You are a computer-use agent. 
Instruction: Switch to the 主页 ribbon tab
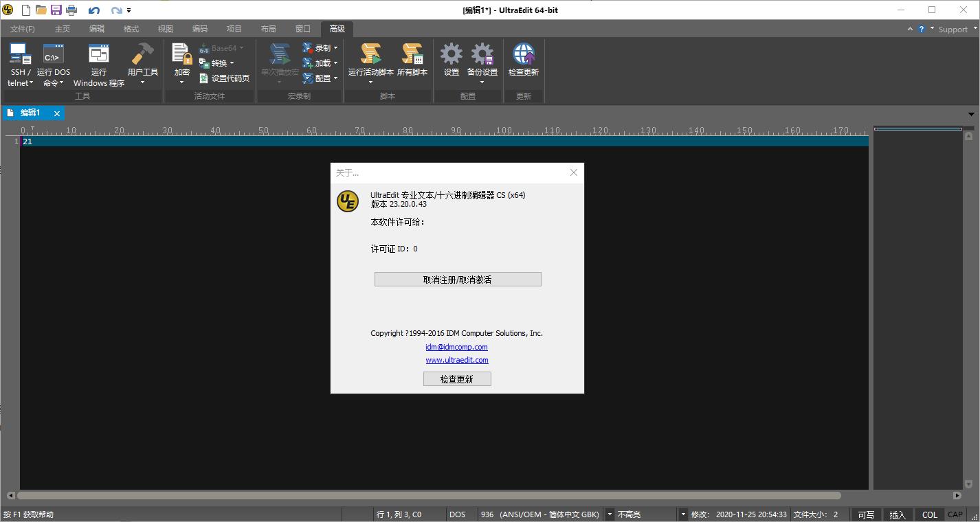click(63, 29)
